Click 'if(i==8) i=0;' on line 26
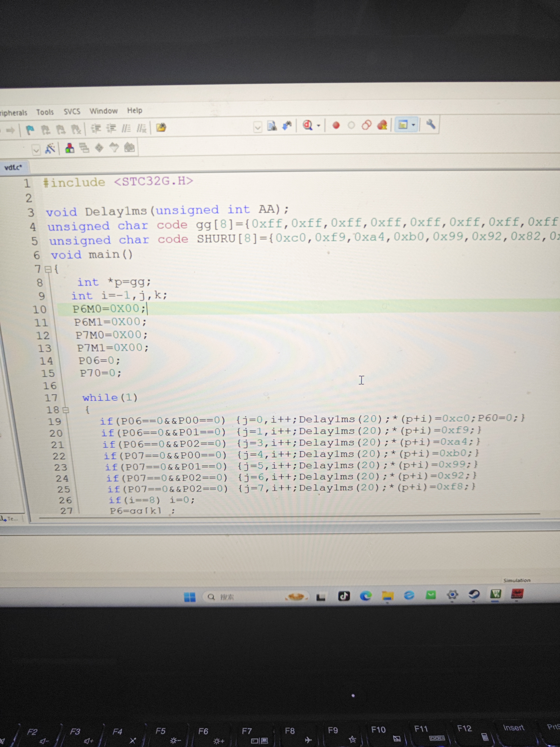The height and width of the screenshot is (747, 560). [x=151, y=500]
